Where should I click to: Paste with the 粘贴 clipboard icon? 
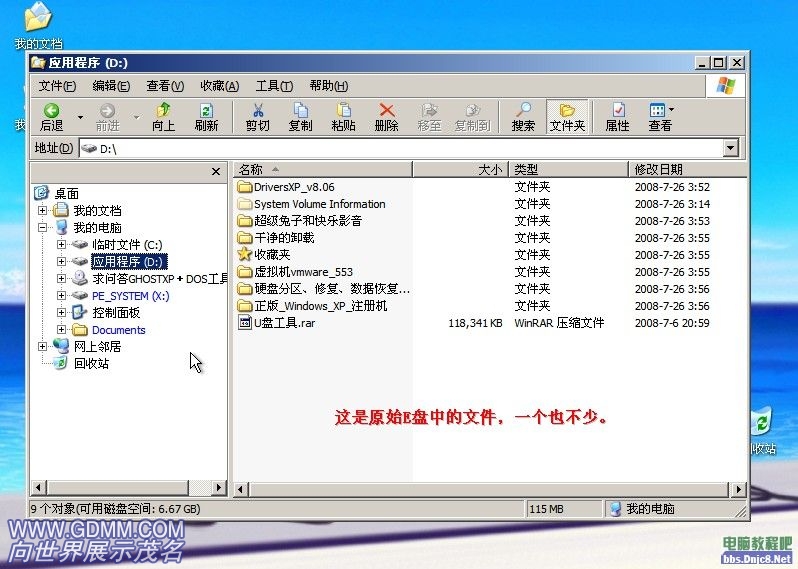point(344,117)
